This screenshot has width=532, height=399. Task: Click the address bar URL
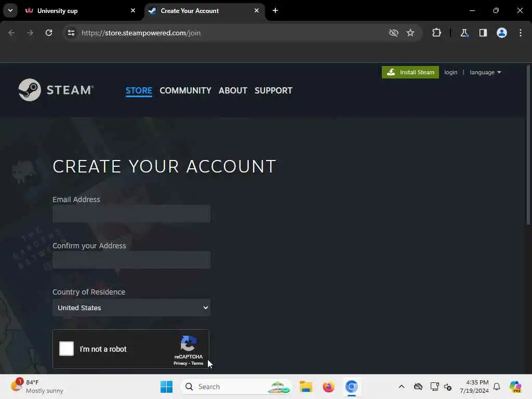pyautogui.click(x=141, y=33)
